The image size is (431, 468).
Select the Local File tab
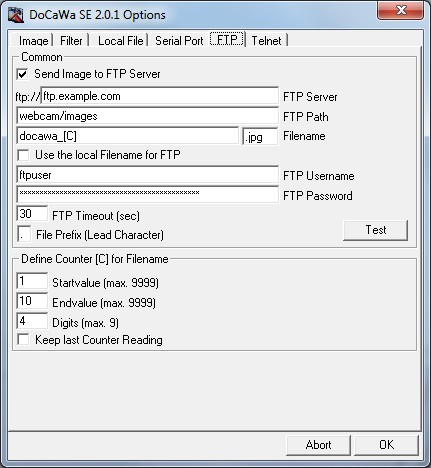point(120,41)
